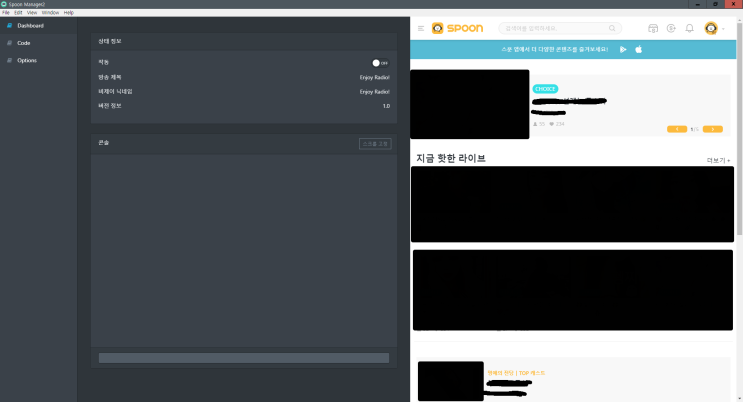
Task: Click the Google Play icon in banner
Action: click(x=623, y=49)
